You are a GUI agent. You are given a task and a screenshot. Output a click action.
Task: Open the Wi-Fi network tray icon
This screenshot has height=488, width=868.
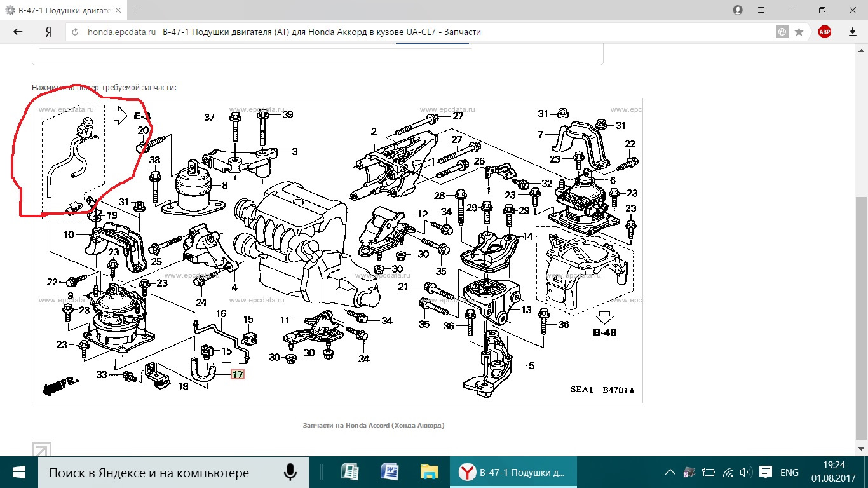pos(728,473)
